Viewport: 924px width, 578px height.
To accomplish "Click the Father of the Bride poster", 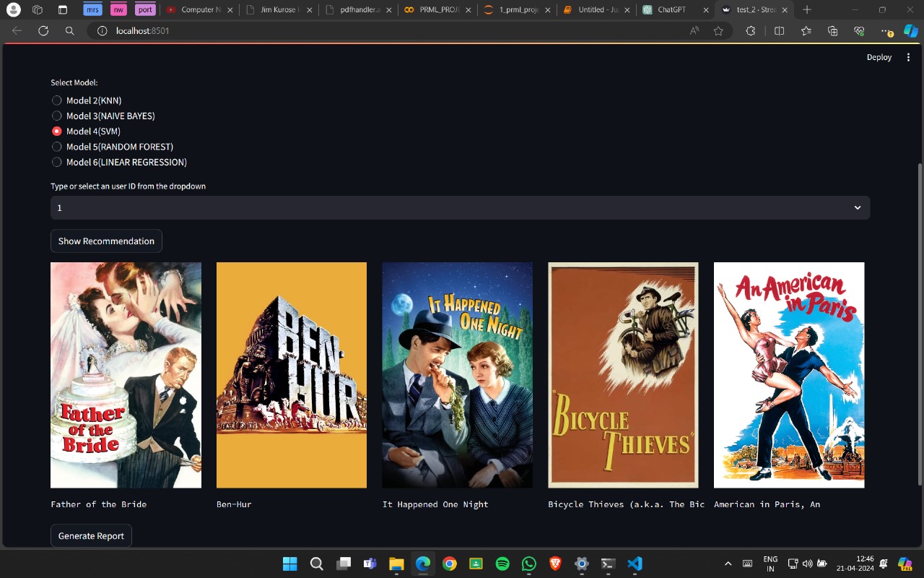I will coord(126,375).
